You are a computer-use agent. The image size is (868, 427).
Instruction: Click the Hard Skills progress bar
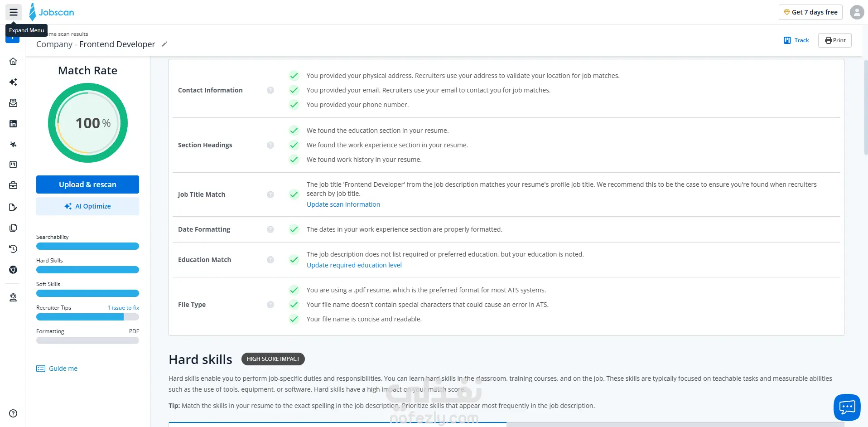87,270
